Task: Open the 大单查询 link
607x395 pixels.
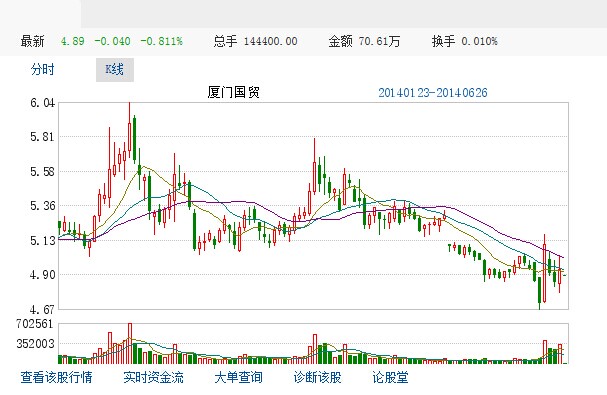Action: (238, 377)
